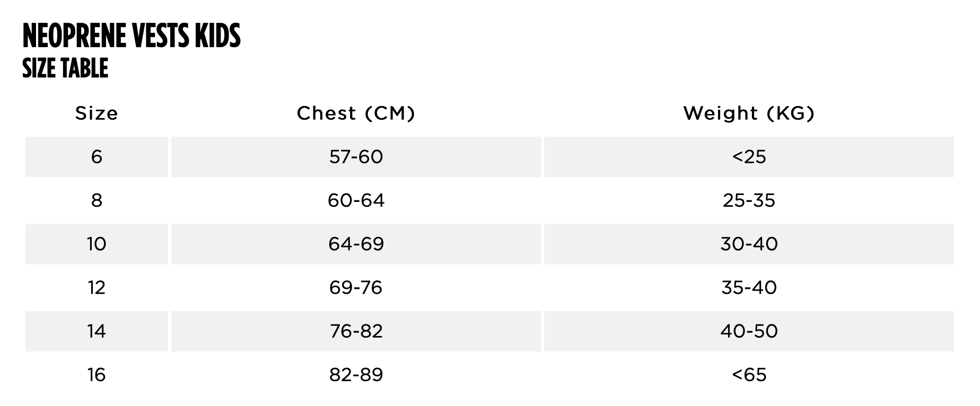This screenshot has height=406, width=980.
Task: Click chest value 57-60
Action: tap(356, 157)
